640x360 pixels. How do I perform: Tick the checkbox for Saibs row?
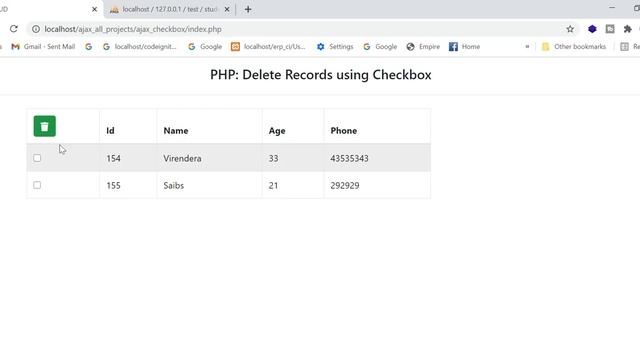point(37,185)
